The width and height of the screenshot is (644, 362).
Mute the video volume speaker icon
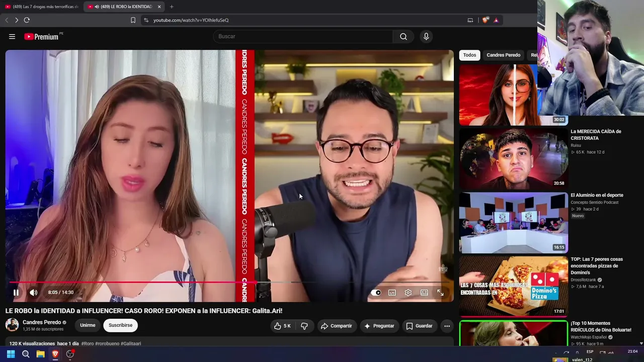click(x=33, y=293)
